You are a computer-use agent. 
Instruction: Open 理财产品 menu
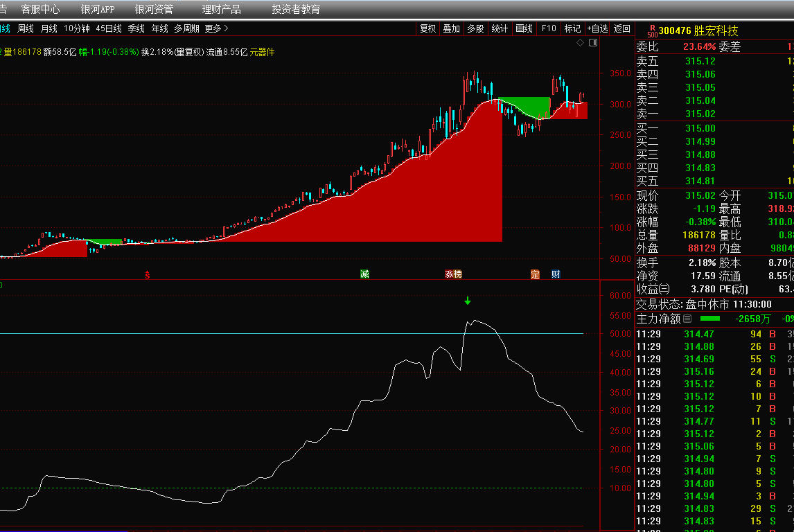click(221, 9)
